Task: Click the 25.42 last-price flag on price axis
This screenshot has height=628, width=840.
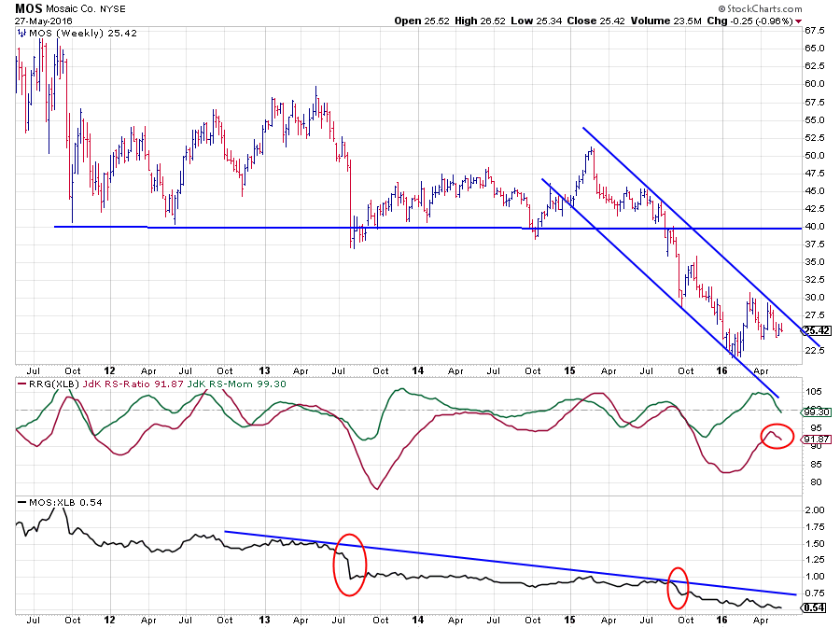Action: point(817,331)
